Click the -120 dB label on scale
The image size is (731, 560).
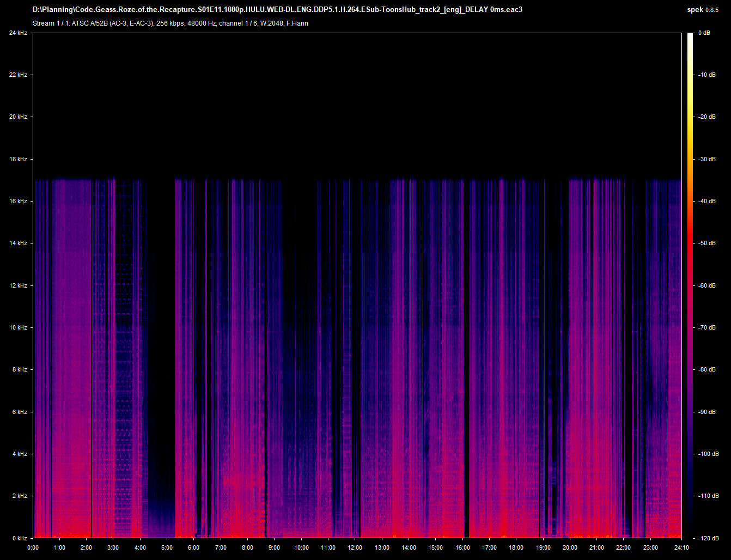coord(707,538)
